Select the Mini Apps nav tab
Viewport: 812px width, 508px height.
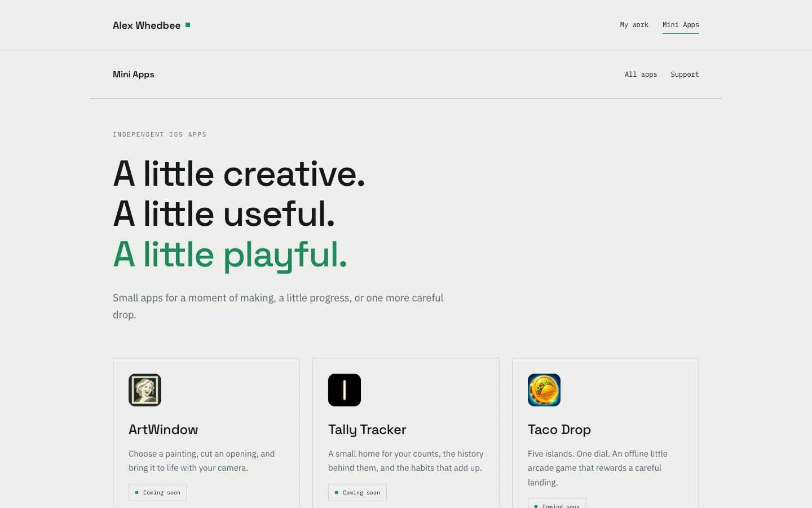(x=681, y=25)
